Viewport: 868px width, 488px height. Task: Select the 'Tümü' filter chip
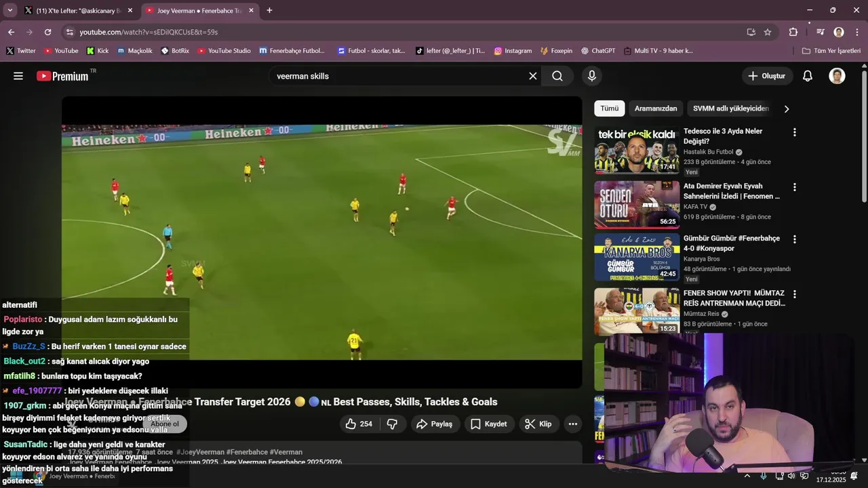(609, 108)
